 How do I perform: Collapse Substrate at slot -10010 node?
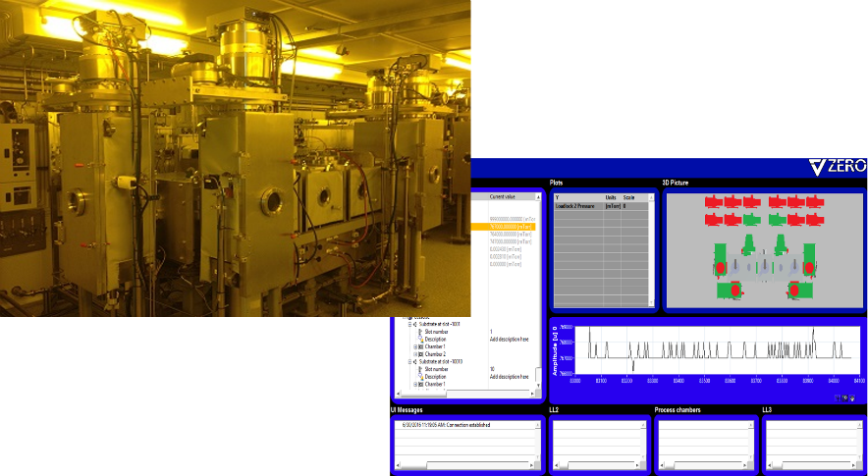pos(409,361)
